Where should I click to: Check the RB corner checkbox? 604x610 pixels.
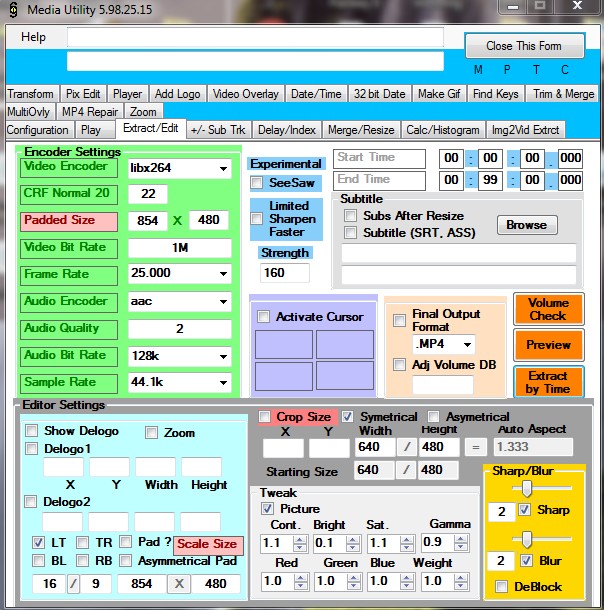[82, 561]
